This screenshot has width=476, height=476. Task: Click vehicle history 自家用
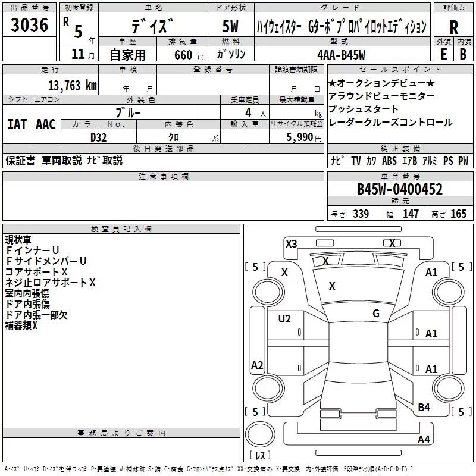(x=127, y=55)
